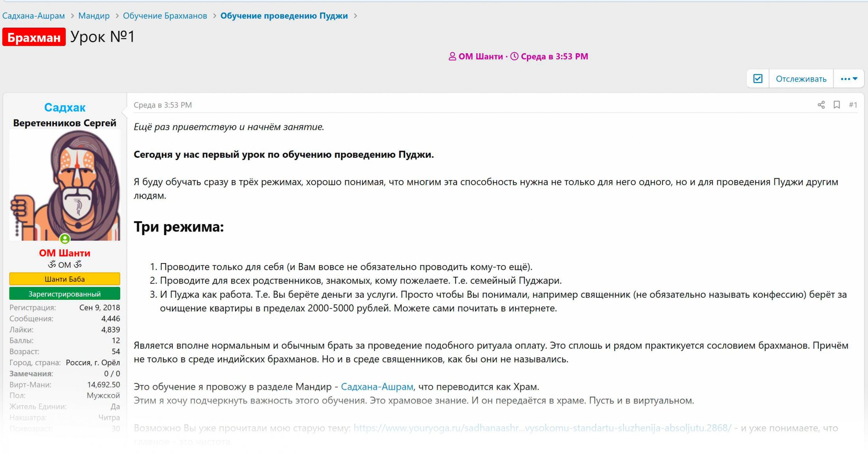Uncheck the checkbox left of Отслеживать

(x=758, y=78)
